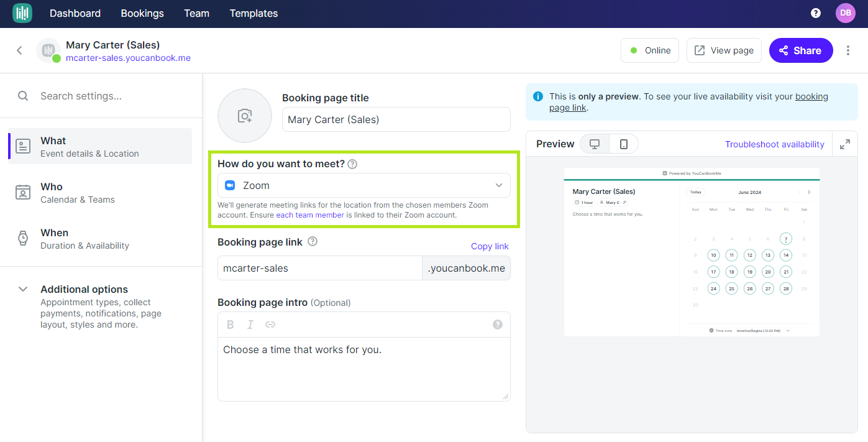Open the Team tab
The height and width of the screenshot is (442, 868).
point(197,13)
